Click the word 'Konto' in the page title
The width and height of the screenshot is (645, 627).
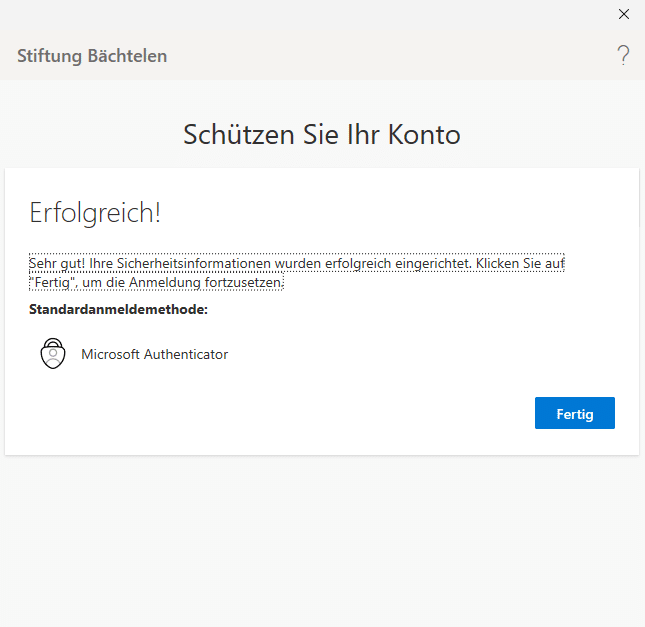pyautogui.click(x=426, y=135)
